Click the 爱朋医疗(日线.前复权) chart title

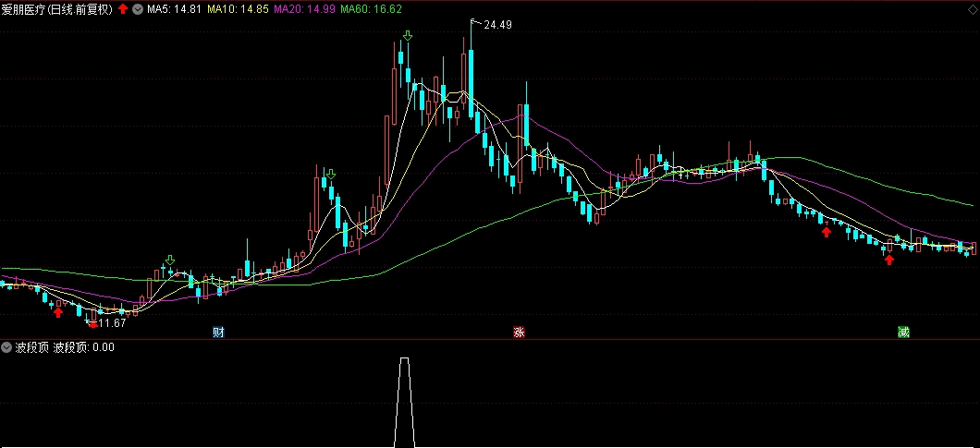click(57, 8)
